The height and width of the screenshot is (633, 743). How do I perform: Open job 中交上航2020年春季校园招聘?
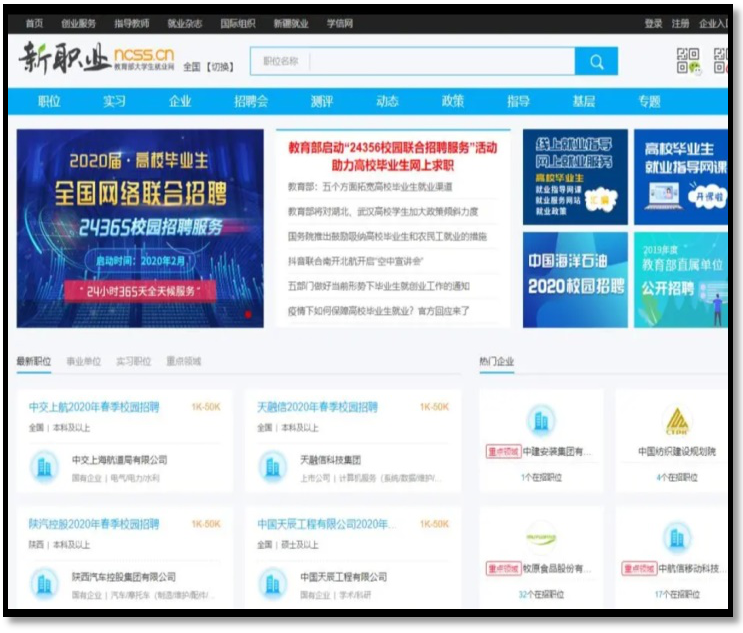coord(94,407)
